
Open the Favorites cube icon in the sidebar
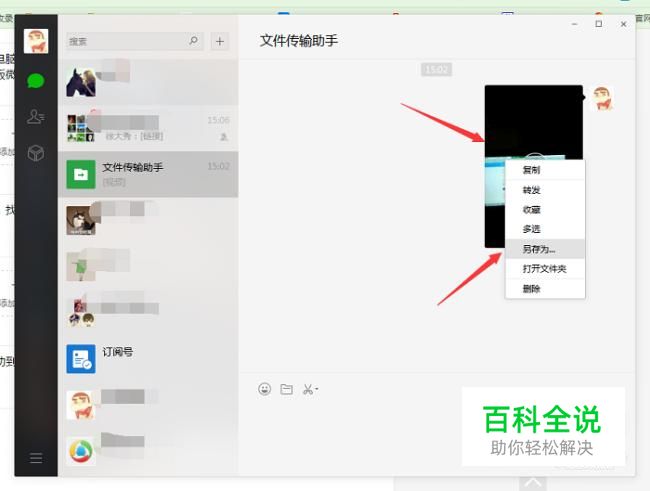[x=36, y=153]
